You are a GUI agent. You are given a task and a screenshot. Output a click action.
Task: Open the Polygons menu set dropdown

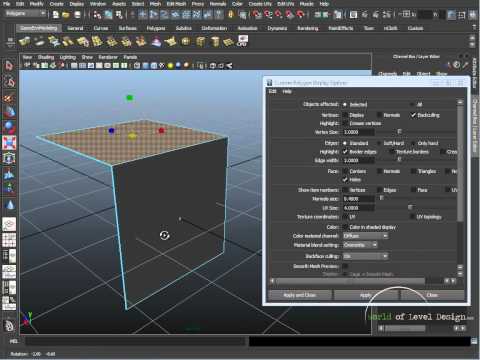[x=26, y=14]
